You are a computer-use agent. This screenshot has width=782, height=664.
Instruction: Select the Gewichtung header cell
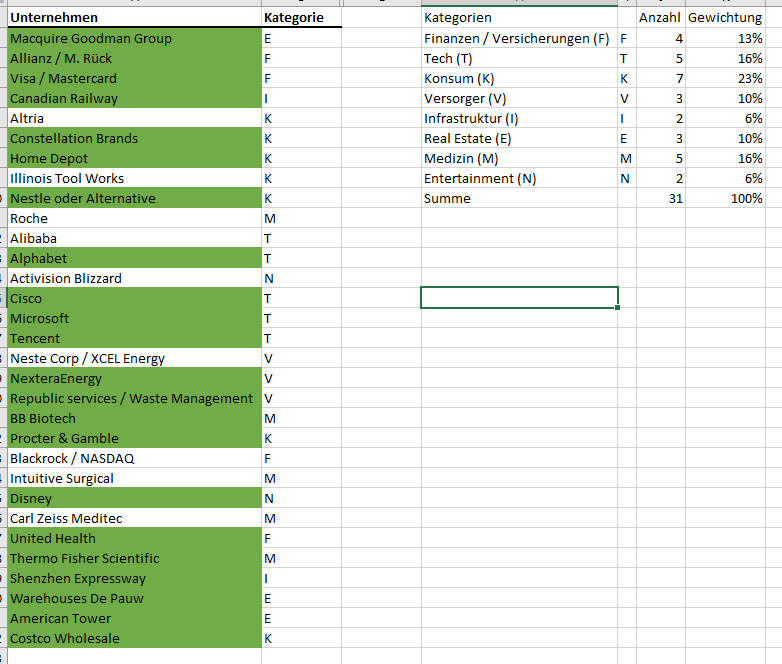725,17
